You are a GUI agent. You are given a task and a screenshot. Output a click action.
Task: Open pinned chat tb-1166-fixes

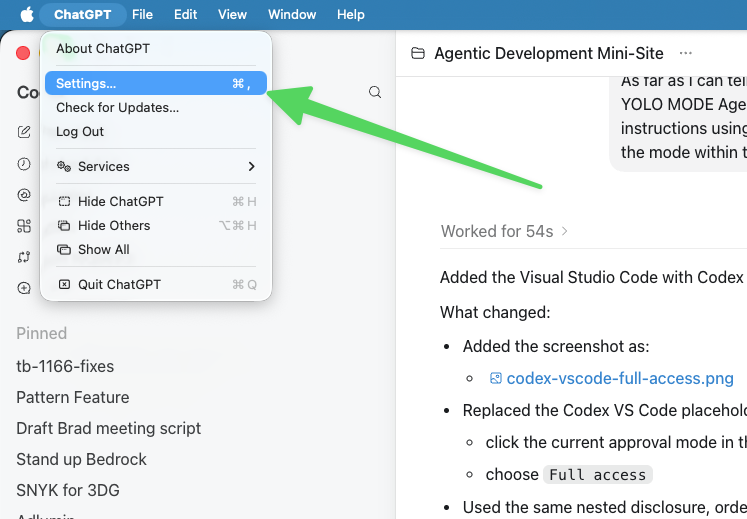click(x=65, y=366)
